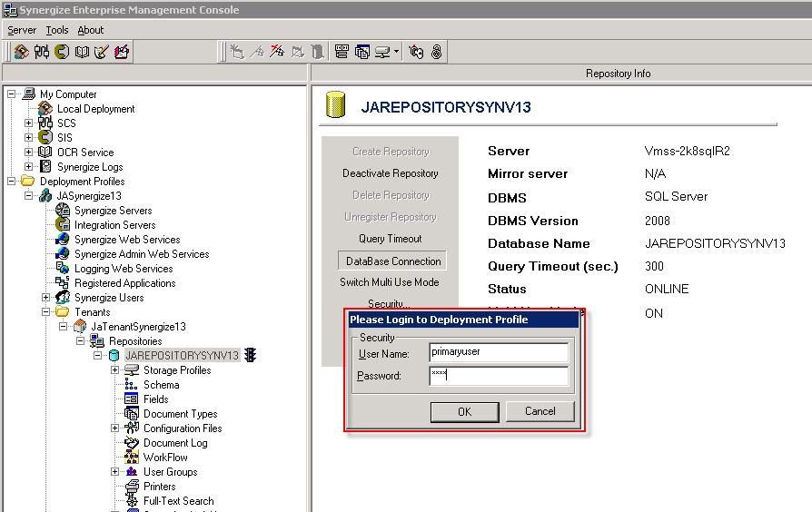The height and width of the screenshot is (512, 812).
Task: Select Full-Text Search tree item
Action: (x=179, y=500)
